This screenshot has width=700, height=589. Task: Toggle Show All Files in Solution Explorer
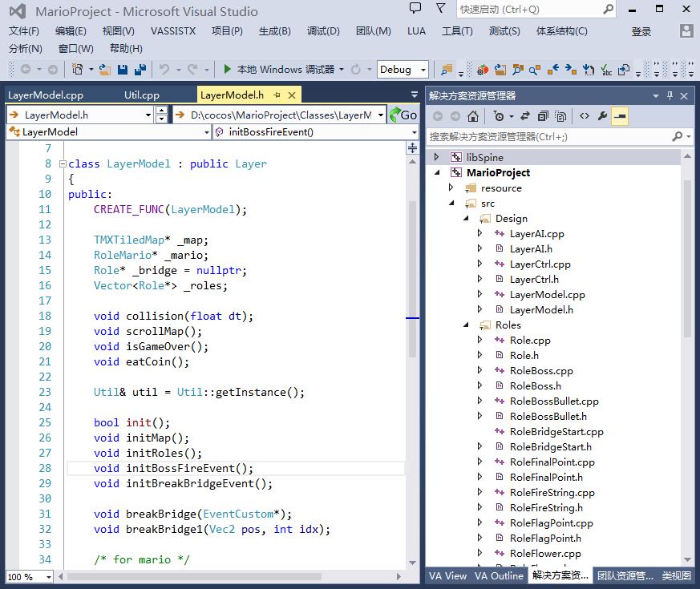click(560, 116)
